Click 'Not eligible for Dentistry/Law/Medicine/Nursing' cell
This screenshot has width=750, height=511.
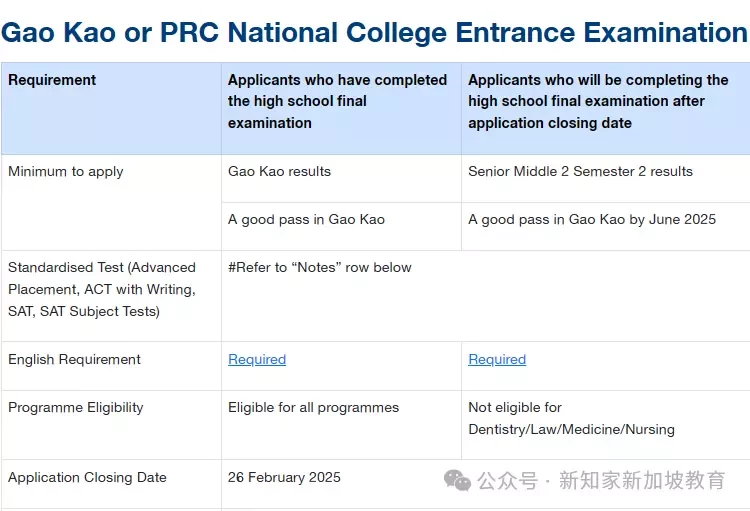[571, 418]
